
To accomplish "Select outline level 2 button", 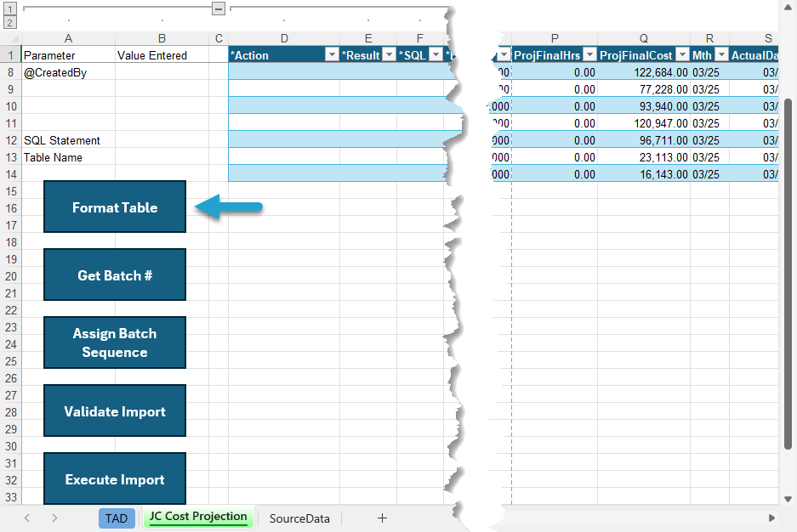I will (9, 22).
